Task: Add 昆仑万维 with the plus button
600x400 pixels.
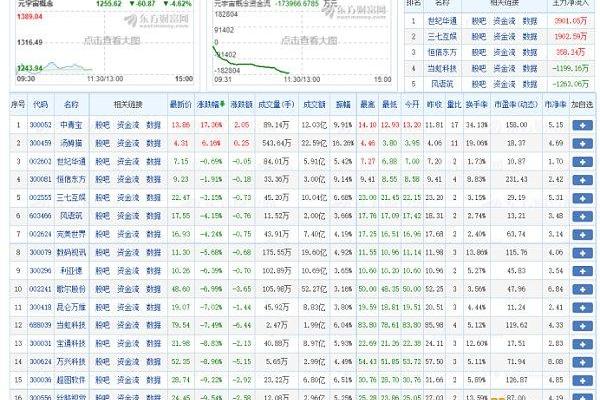Action: click(583, 307)
